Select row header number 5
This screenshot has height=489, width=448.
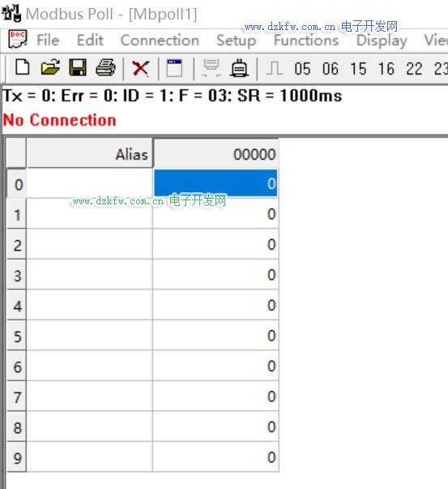coord(17,336)
